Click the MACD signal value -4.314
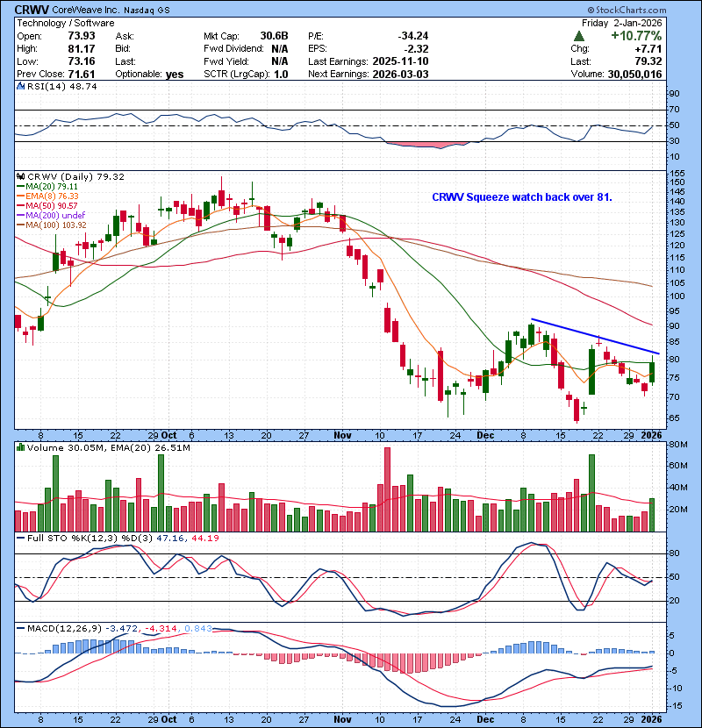 (161, 629)
